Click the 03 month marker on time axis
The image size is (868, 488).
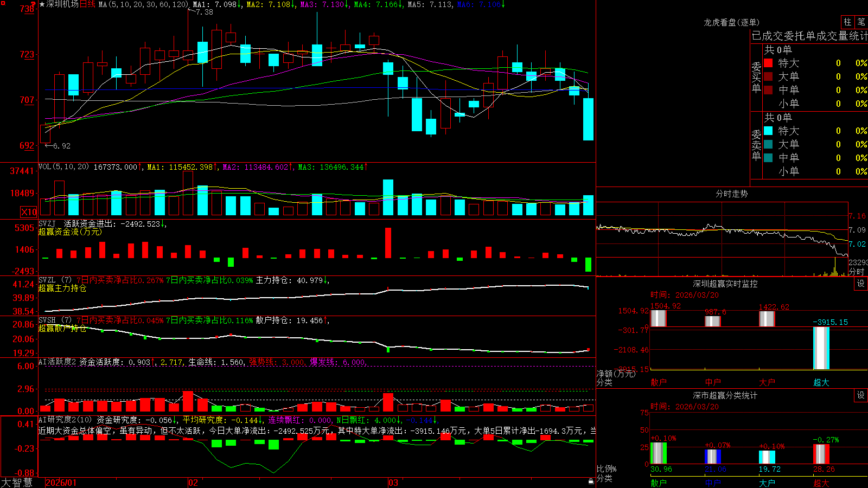393,483
